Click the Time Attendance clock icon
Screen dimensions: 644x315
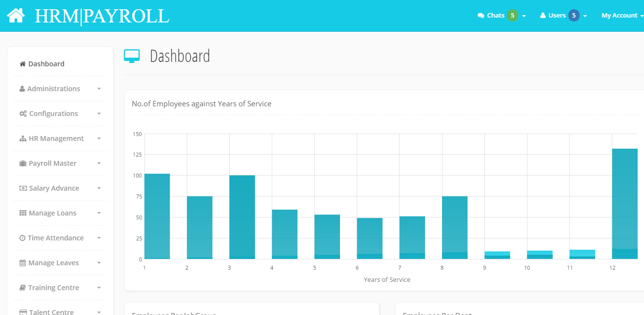tap(22, 238)
